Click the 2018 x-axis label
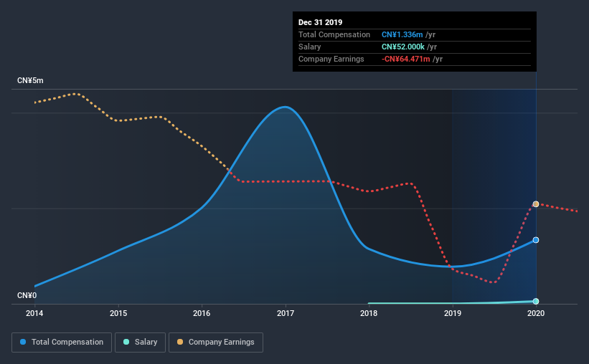 click(369, 313)
